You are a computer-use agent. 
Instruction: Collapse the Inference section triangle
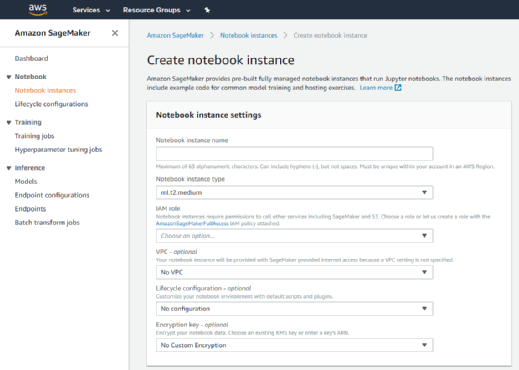click(9, 168)
